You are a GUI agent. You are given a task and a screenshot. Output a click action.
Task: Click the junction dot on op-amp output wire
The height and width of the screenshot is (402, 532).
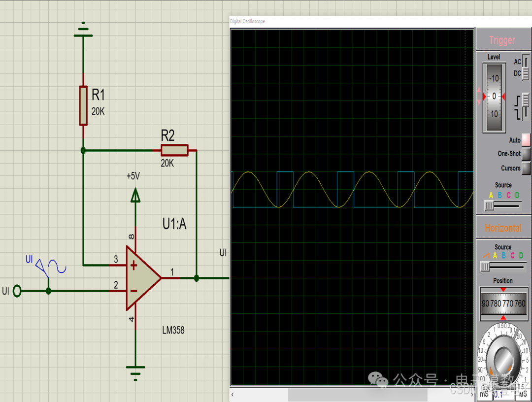197,278
